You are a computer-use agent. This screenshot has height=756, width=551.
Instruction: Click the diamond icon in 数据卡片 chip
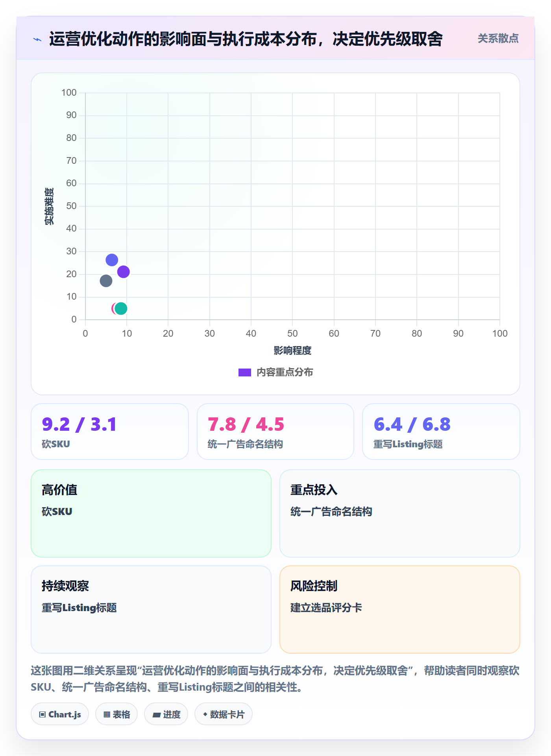(205, 714)
